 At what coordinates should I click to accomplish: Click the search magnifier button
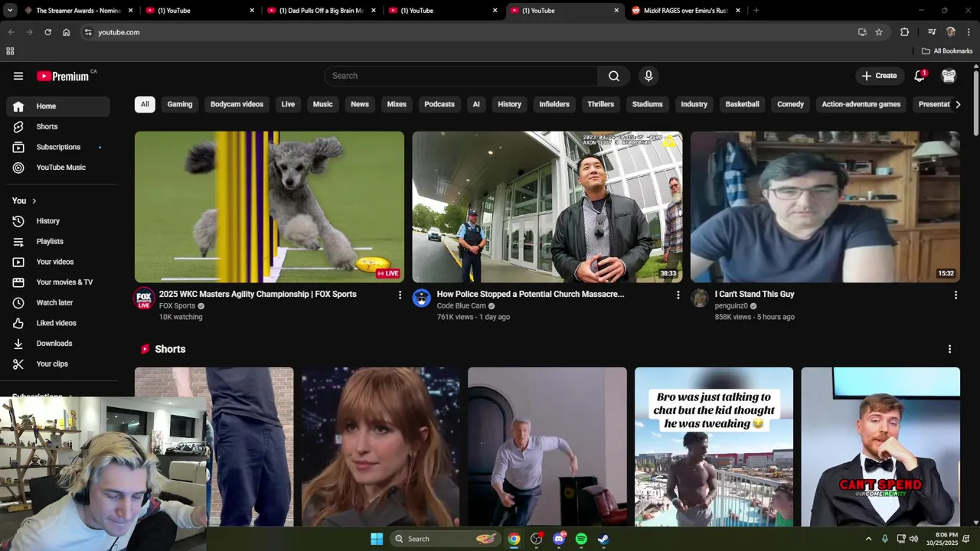pos(614,76)
